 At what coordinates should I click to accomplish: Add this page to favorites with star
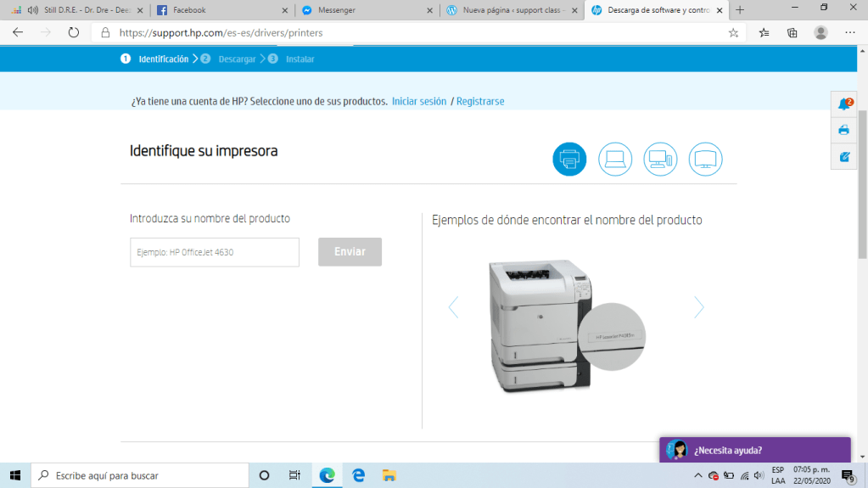733,33
